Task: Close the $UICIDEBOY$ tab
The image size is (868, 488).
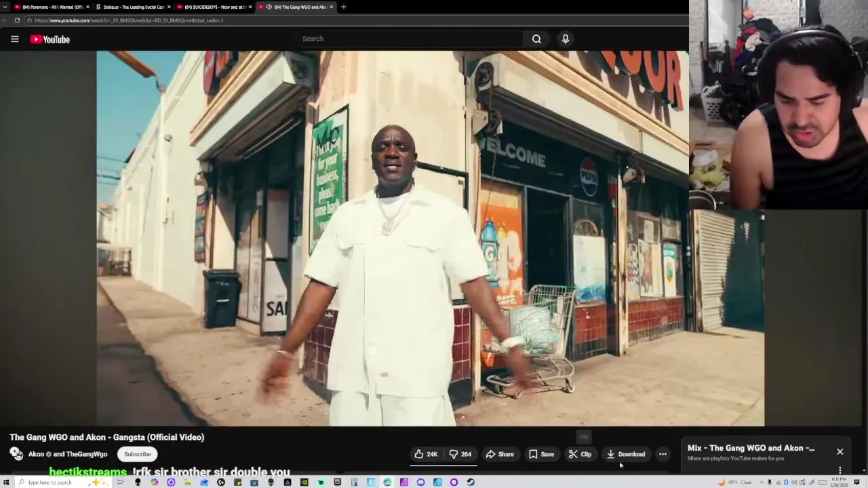Action: (250, 7)
